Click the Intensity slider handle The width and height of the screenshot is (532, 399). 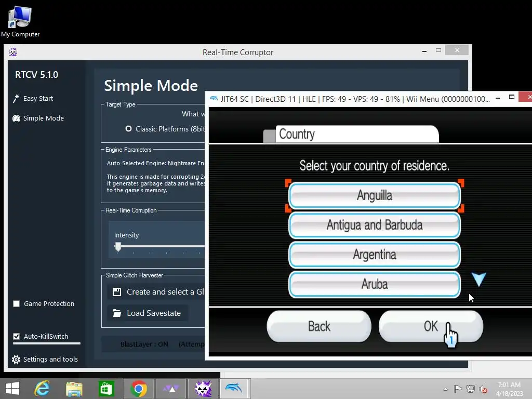[x=118, y=247]
